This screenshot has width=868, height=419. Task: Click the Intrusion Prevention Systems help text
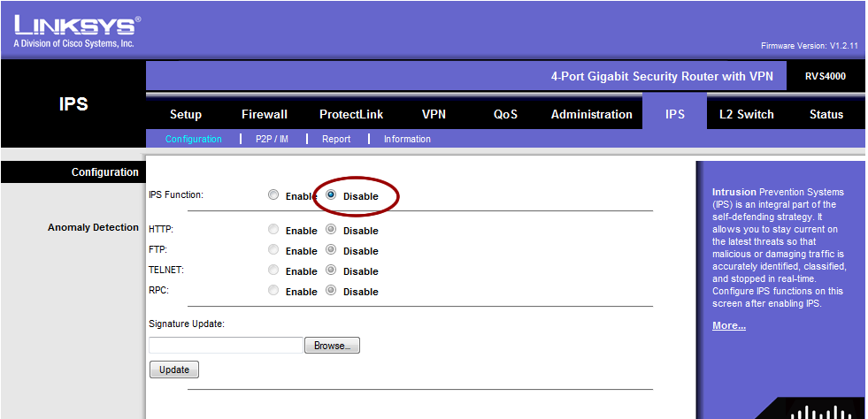[x=780, y=248]
